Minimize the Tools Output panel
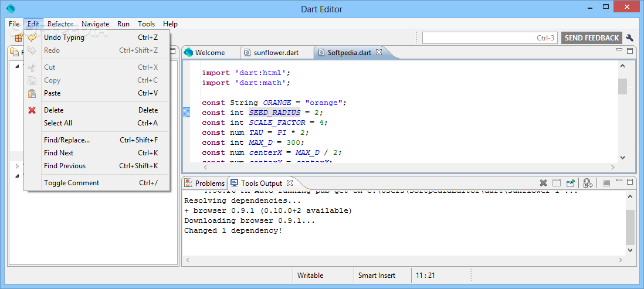644x289 pixels. pyautogui.click(x=620, y=181)
